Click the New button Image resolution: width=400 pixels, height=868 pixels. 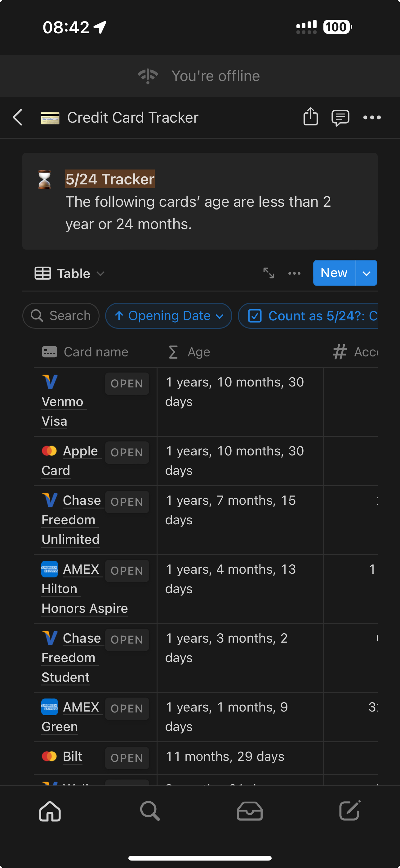tap(334, 273)
